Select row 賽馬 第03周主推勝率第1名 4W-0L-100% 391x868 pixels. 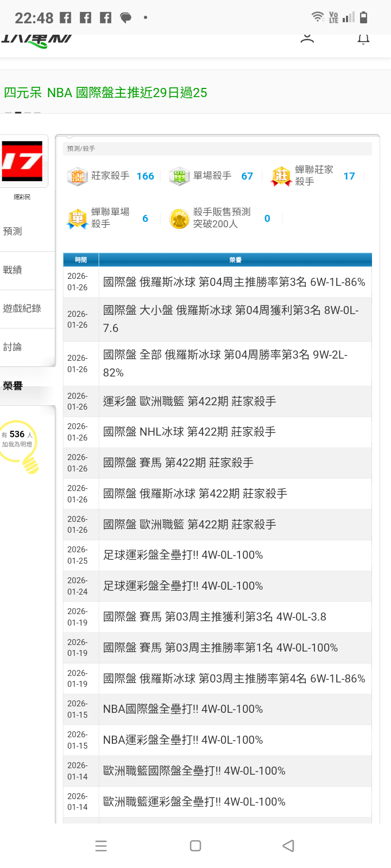pos(217,648)
